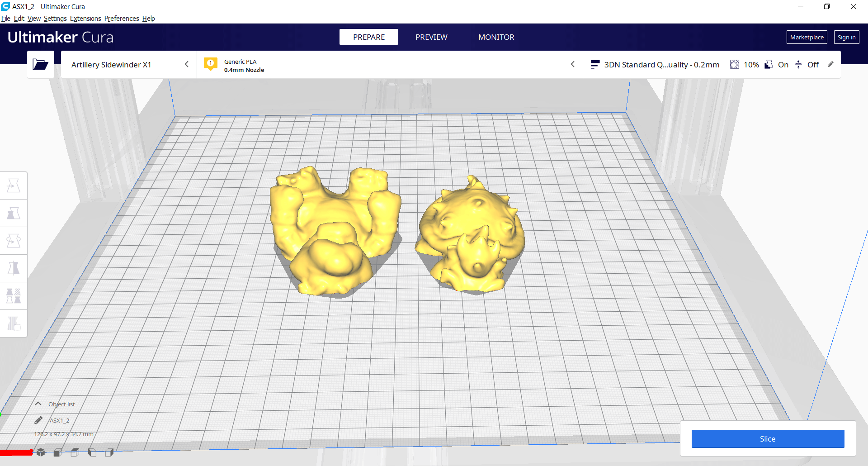Switch camera to front view
The width and height of the screenshot is (868, 466).
58,452
